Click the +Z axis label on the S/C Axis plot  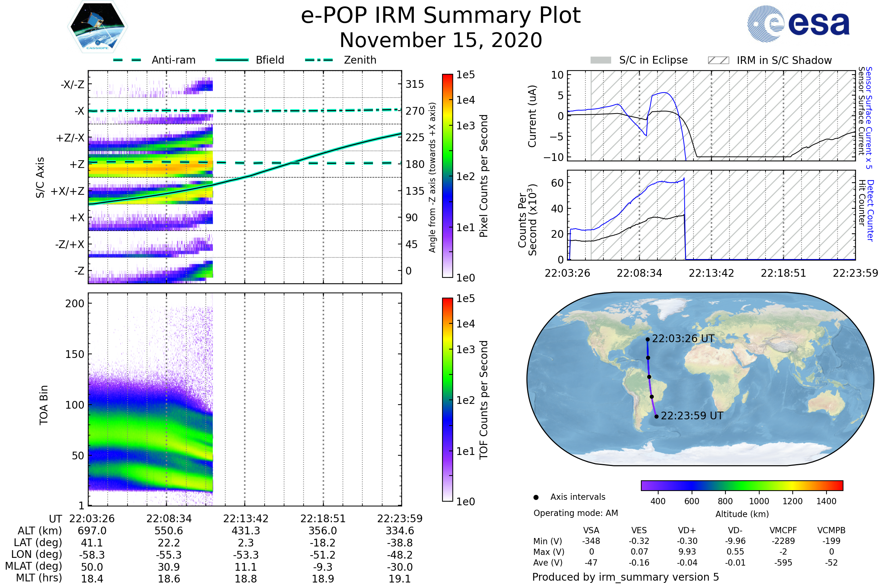coord(77,164)
